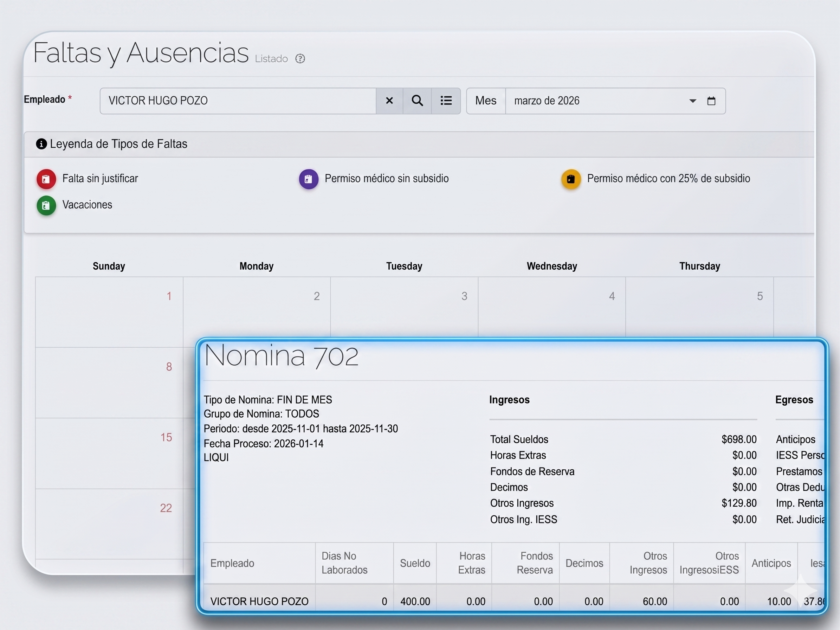Screen dimensions: 840x630
Task: Click the Empleado input with VICTOR HUGO POZO
Action: click(238, 101)
